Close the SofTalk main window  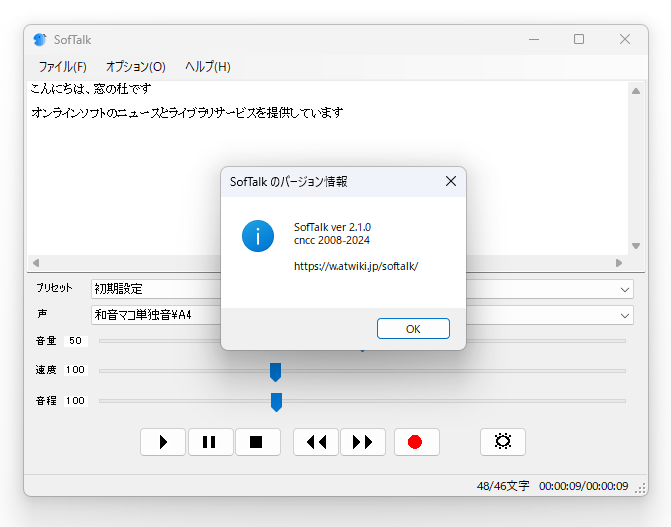(x=625, y=39)
